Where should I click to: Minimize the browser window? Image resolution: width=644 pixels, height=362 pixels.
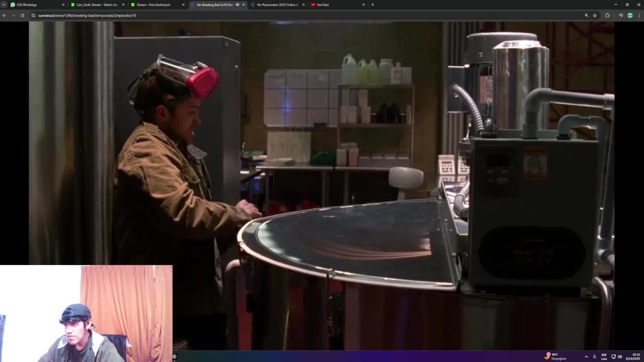pos(615,5)
